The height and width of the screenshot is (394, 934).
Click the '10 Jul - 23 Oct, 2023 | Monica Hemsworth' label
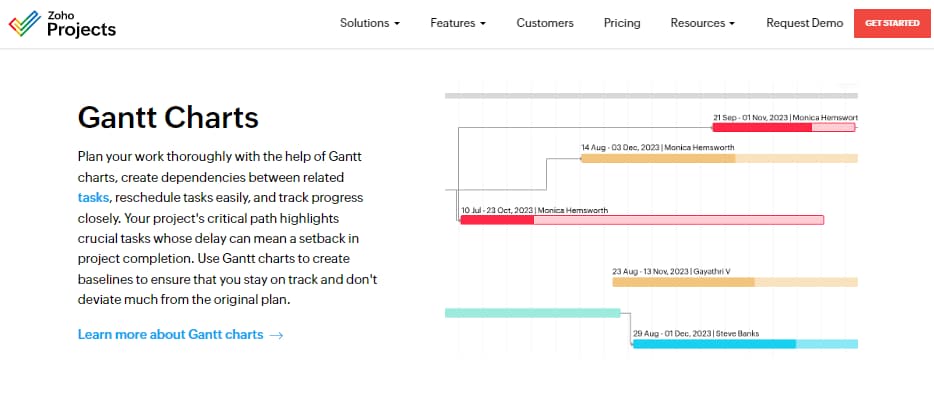coord(534,210)
